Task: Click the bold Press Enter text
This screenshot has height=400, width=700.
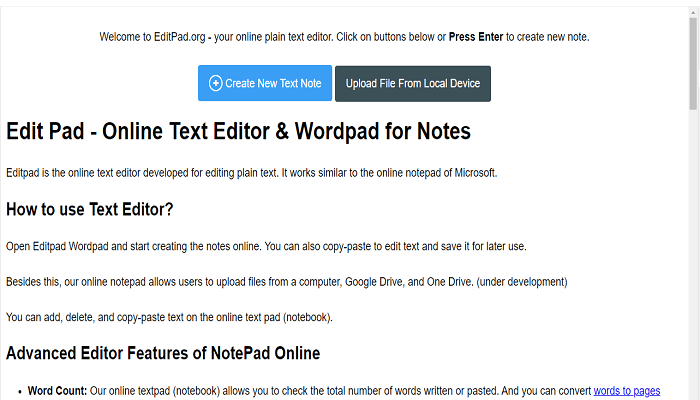Action: click(x=476, y=37)
